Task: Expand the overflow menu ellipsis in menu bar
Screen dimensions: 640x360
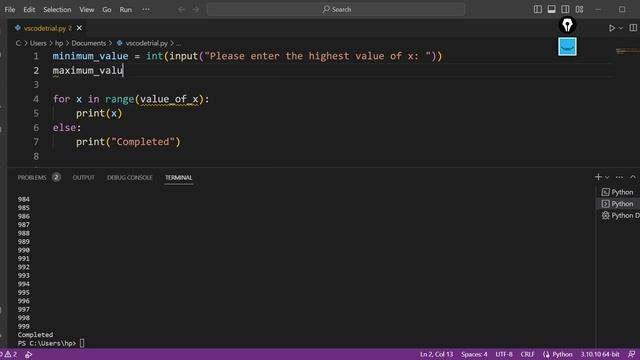Action: [x=146, y=9]
